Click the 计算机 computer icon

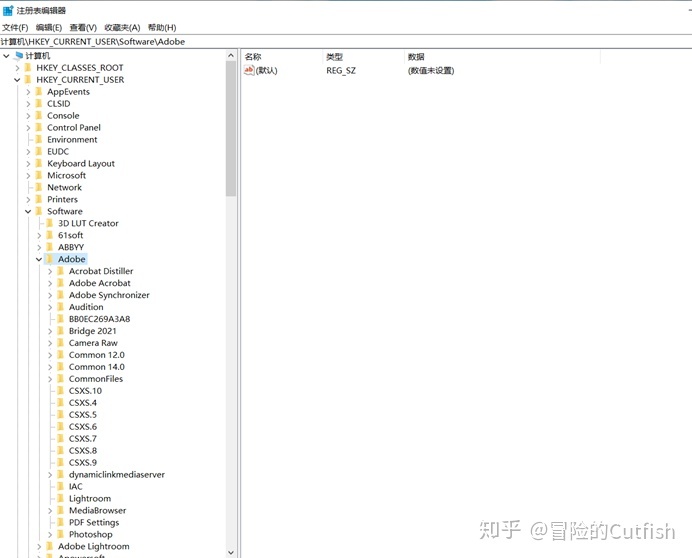18,56
